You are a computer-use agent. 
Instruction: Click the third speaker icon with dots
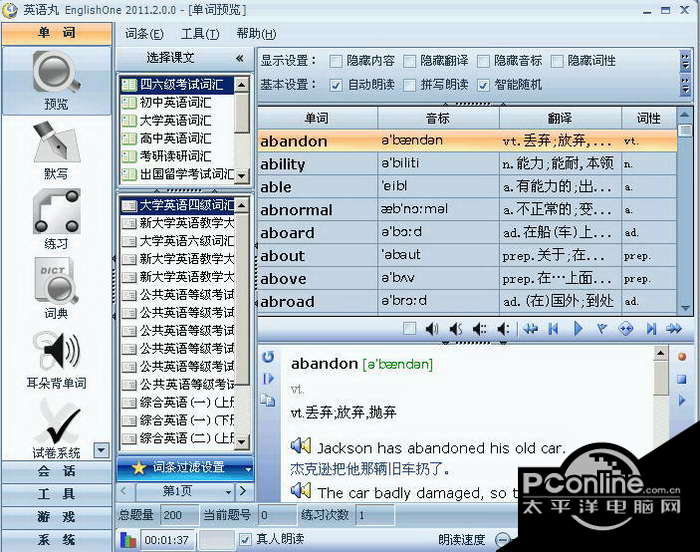pyautogui.click(x=479, y=329)
